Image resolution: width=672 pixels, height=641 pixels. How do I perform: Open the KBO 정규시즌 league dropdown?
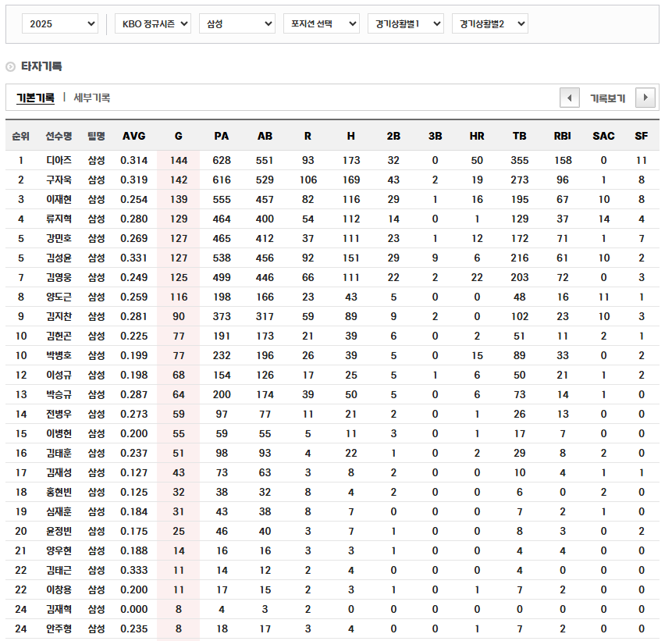pos(153,23)
